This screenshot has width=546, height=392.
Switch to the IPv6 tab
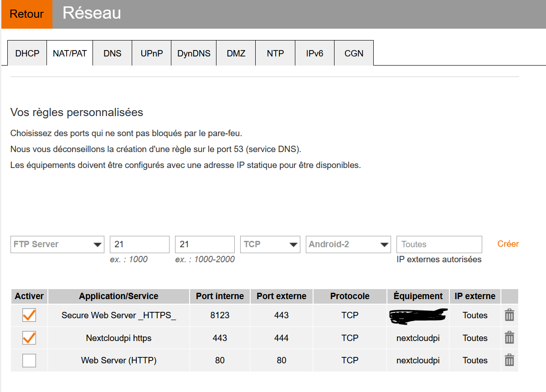coord(314,53)
